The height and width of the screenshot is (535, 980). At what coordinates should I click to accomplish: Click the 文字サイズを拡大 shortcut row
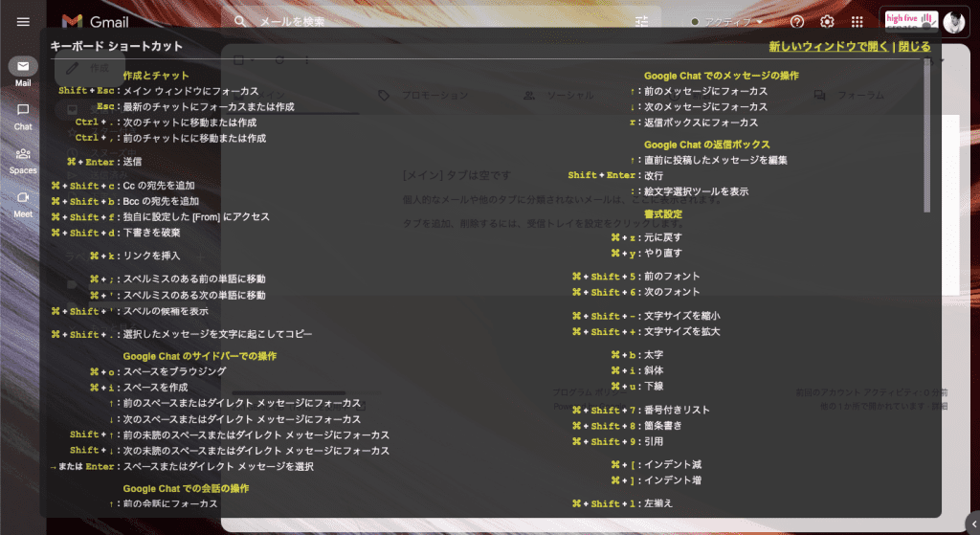click(x=646, y=332)
